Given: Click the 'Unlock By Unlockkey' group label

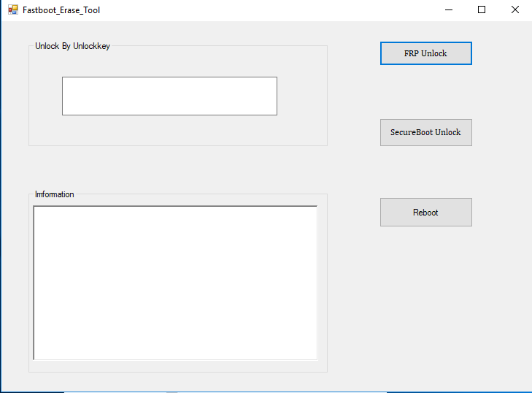Looking at the screenshot, I should [x=72, y=46].
